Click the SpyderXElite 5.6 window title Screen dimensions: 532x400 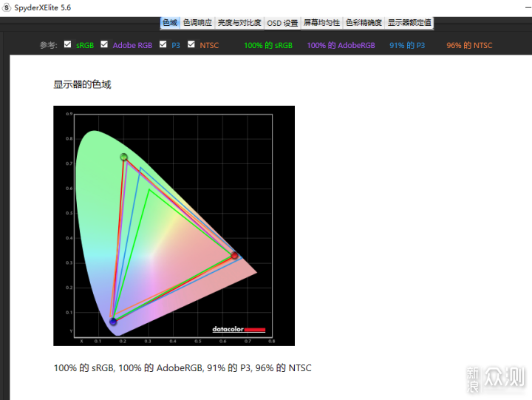click(42, 7)
